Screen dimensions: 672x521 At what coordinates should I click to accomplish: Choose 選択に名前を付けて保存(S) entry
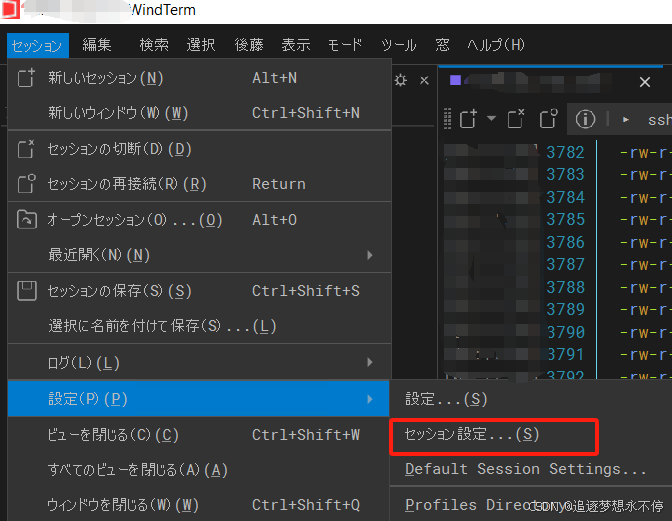pyautogui.click(x=200, y=326)
